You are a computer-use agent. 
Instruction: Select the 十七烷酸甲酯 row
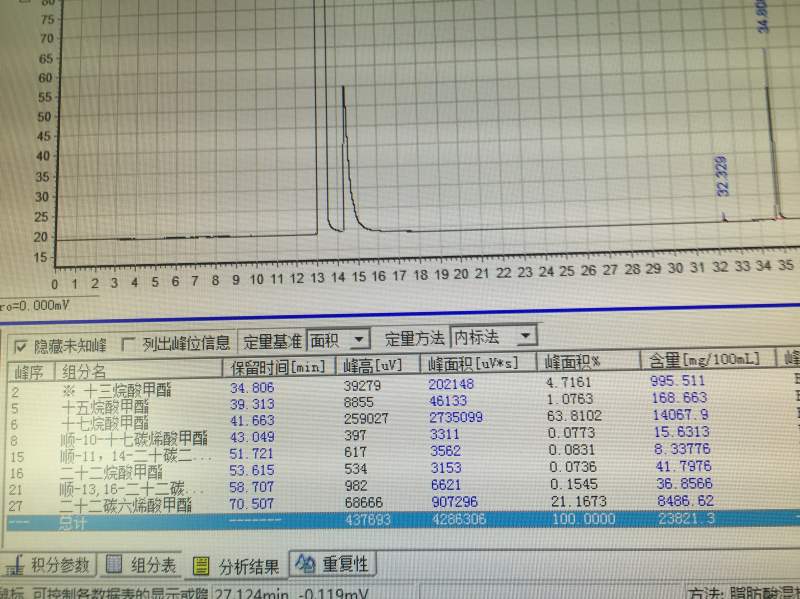pos(401,420)
